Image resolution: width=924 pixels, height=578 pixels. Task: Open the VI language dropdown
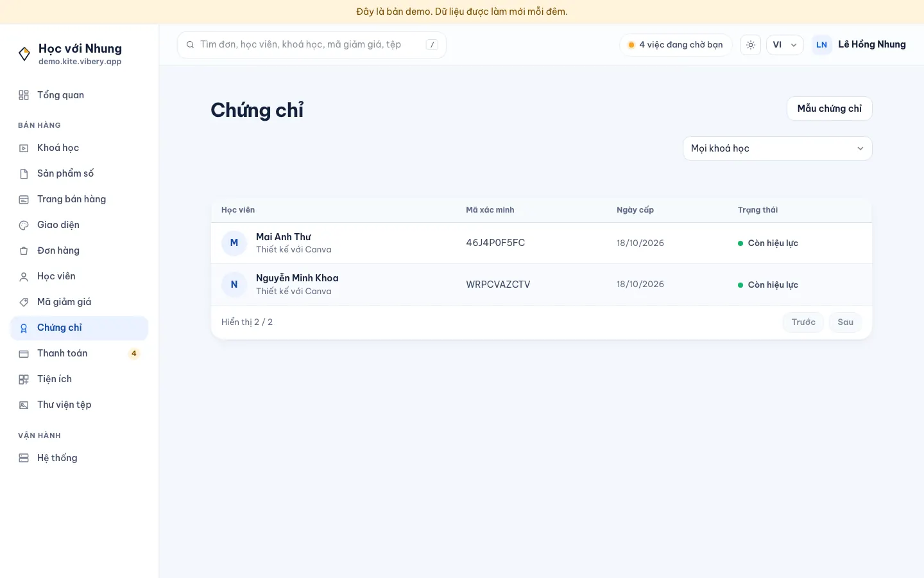pos(785,44)
